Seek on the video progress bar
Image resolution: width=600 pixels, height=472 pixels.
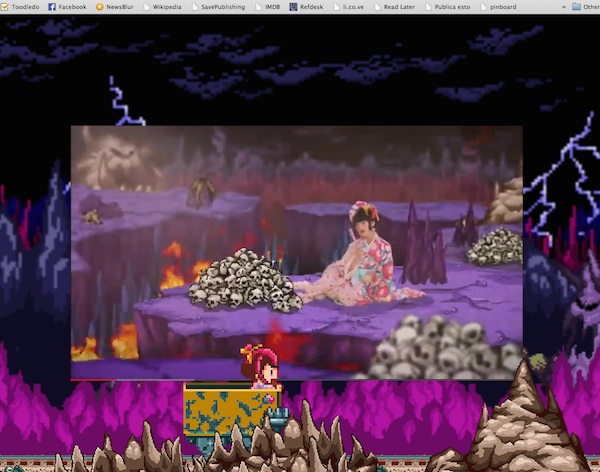pos(297,380)
